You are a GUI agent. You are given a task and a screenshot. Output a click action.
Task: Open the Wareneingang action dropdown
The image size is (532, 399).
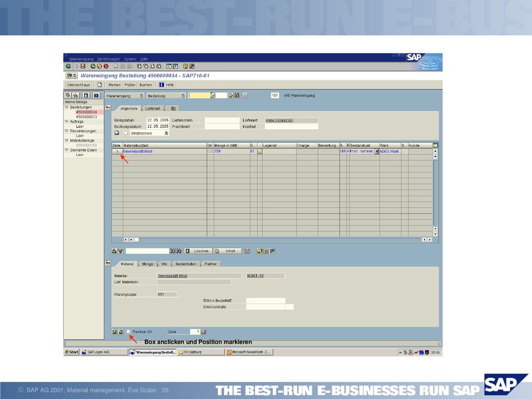[x=142, y=96]
